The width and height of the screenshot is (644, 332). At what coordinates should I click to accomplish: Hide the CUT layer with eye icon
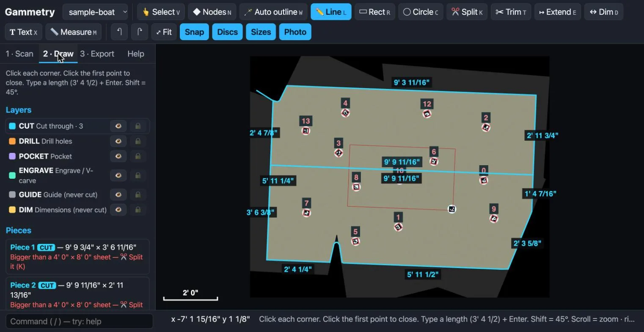pyautogui.click(x=118, y=126)
